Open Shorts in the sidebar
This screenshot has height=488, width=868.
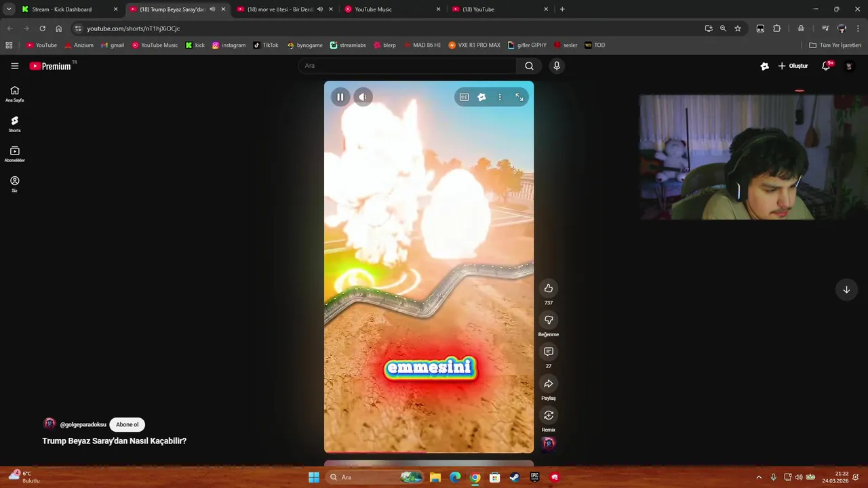pos(14,124)
